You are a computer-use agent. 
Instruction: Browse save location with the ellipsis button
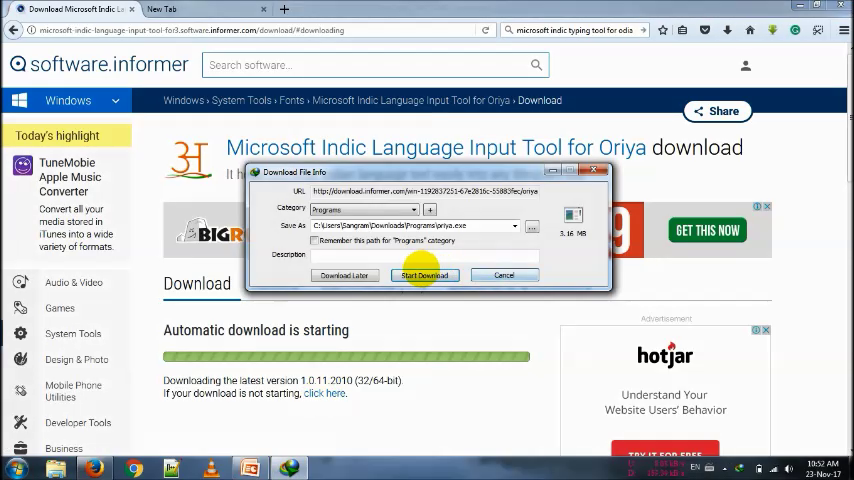[x=532, y=227]
